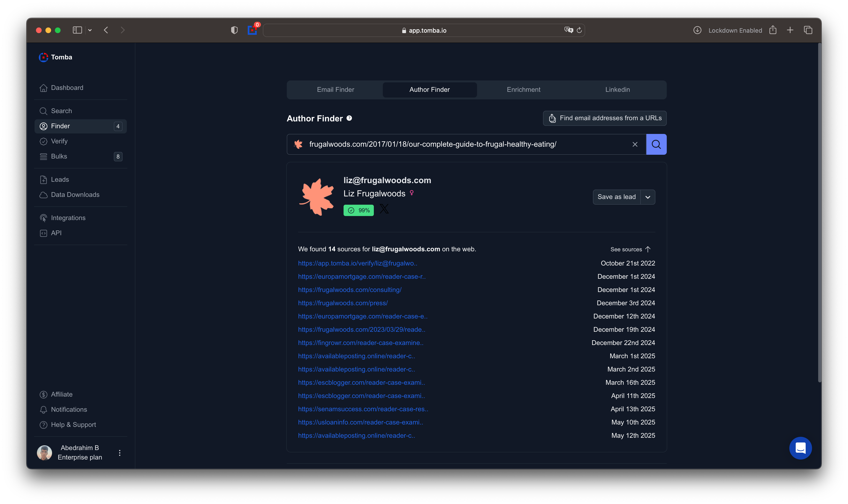The height and width of the screenshot is (504, 848).
Task: Open the frugalwoods.com/consulting/ link
Action: coord(350,290)
